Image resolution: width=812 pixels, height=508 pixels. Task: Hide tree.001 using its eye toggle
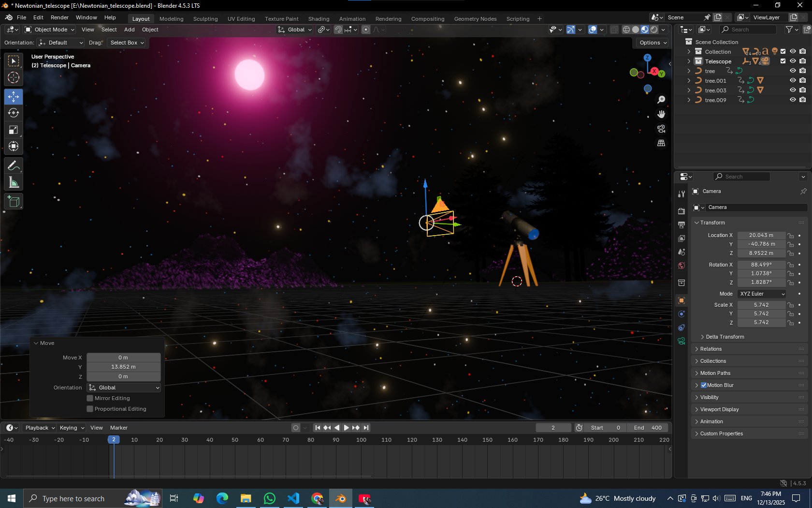pos(792,80)
